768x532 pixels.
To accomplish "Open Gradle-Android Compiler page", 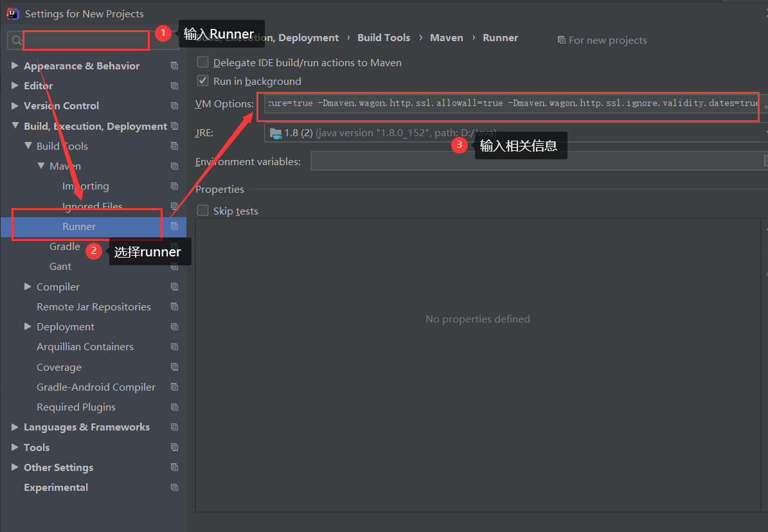I will pyautogui.click(x=96, y=387).
